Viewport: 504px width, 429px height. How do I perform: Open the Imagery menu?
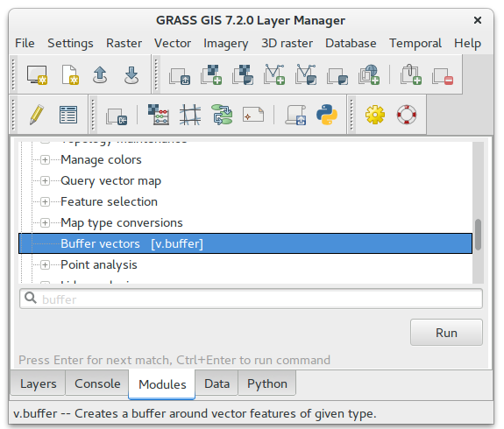(225, 43)
